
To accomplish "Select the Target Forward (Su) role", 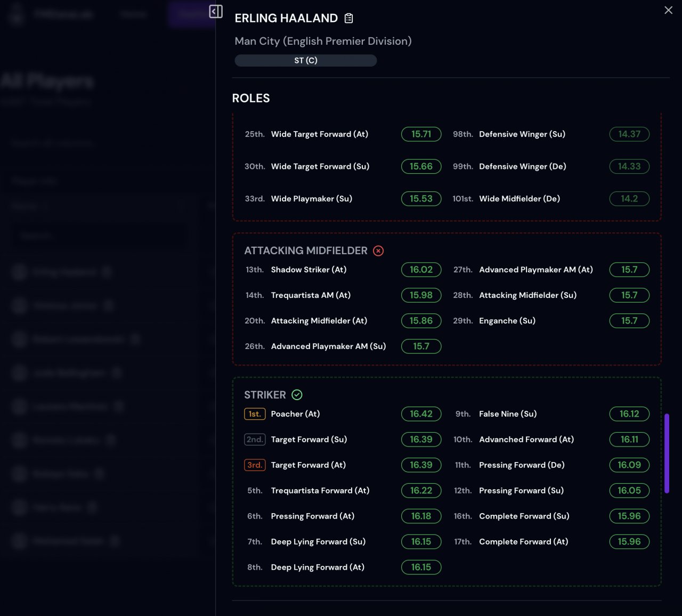I will tap(309, 440).
